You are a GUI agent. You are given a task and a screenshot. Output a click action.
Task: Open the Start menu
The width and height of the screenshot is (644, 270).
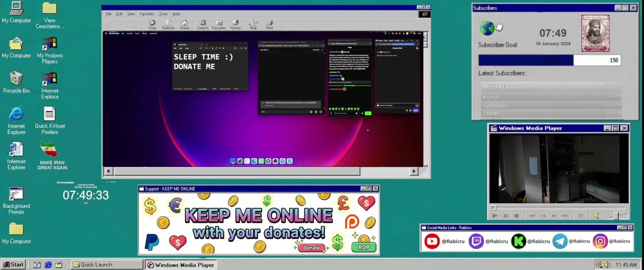click(x=13, y=264)
